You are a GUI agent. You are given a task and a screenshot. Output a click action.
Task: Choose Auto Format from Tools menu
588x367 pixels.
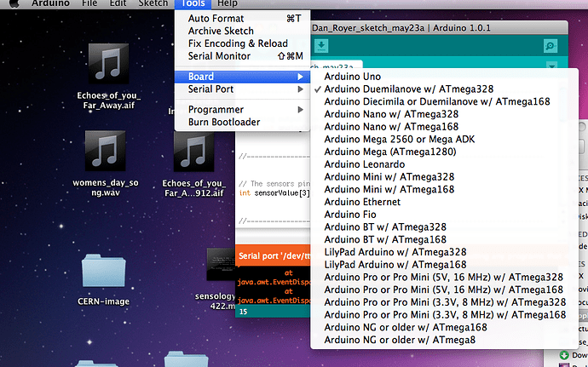pyautogui.click(x=242, y=19)
